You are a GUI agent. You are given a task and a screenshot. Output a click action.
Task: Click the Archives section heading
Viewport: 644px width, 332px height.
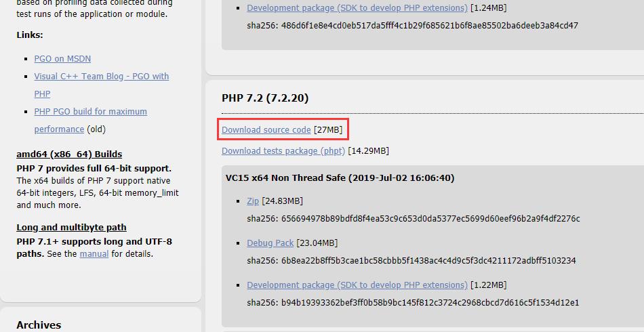(39, 325)
